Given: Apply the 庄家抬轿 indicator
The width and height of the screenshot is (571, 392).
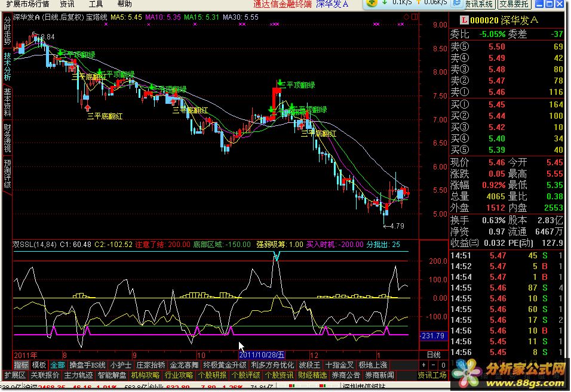Looking at the screenshot, I should (151, 365).
